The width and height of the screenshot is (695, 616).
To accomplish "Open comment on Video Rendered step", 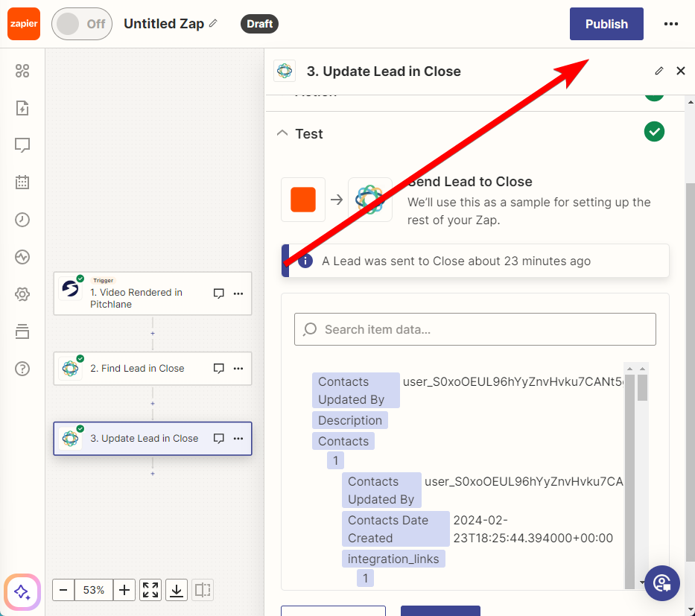I will point(218,293).
